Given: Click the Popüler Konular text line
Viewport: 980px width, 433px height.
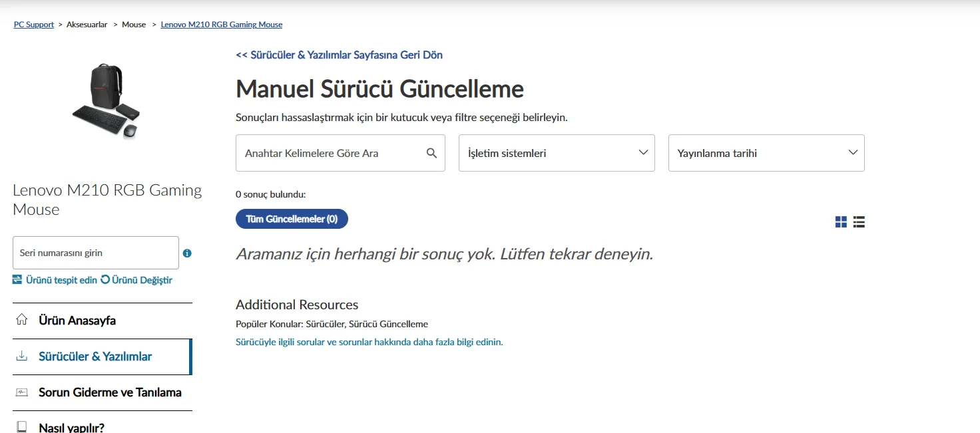Looking at the screenshot, I should tap(332, 324).
